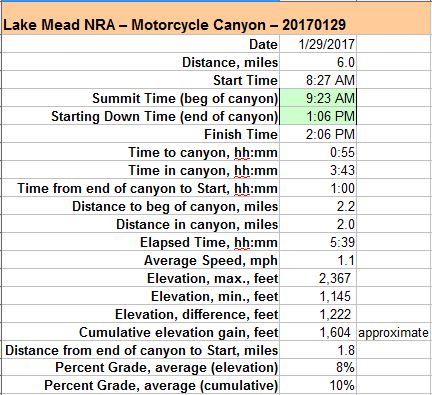Select the label Time from end of canyon to Start
Viewport: 432px width, 395px height.
tap(148, 188)
